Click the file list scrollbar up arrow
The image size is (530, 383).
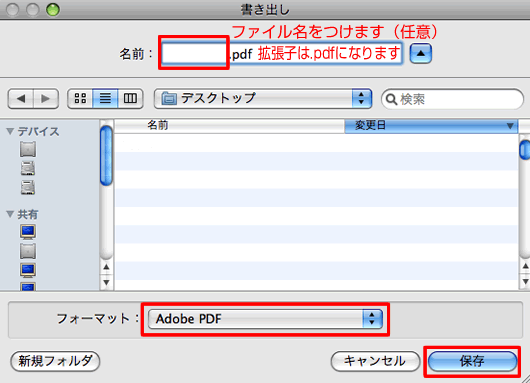click(x=525, y=266)
